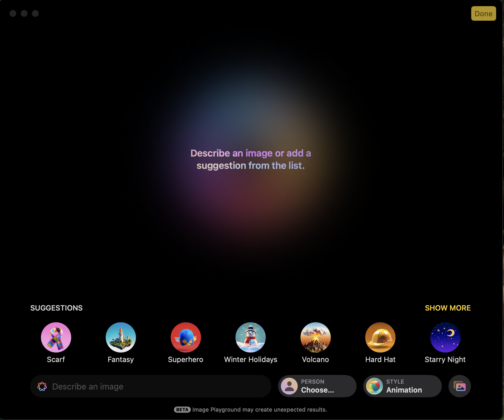Open the photo picker icon beside Style
The width and height of the screenshot is (504, 420).
click(459, 386)
